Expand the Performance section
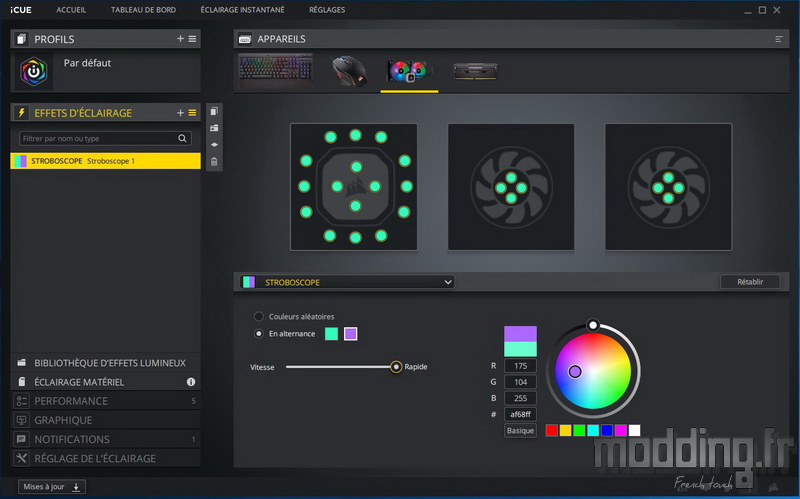 point(106,401)
